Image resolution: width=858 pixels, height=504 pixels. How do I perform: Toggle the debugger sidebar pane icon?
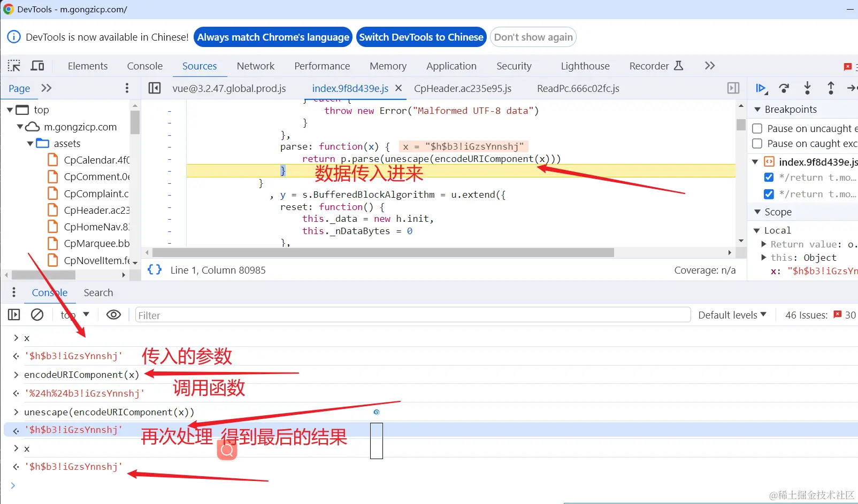click(x=733, y=88)
